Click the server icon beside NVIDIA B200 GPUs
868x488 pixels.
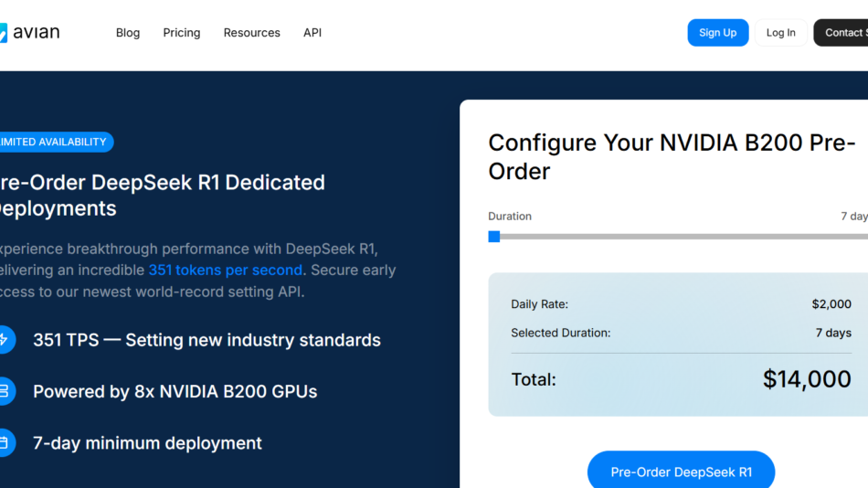tap(5, 391)
